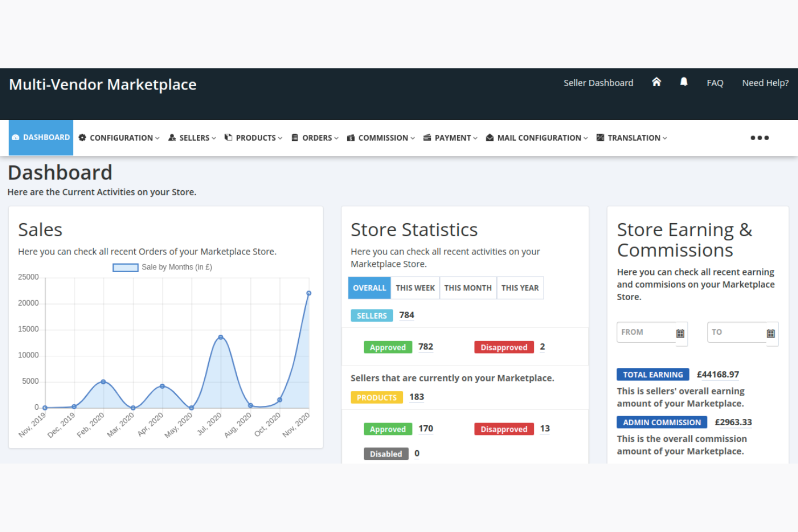Select the Products tag icon

pyautogui.click(x=228, y=137)
